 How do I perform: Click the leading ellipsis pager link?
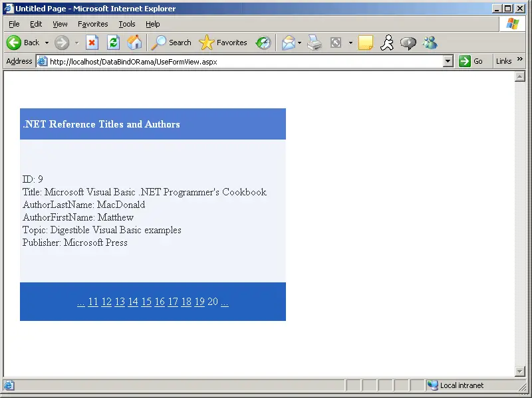coord(80,302)
